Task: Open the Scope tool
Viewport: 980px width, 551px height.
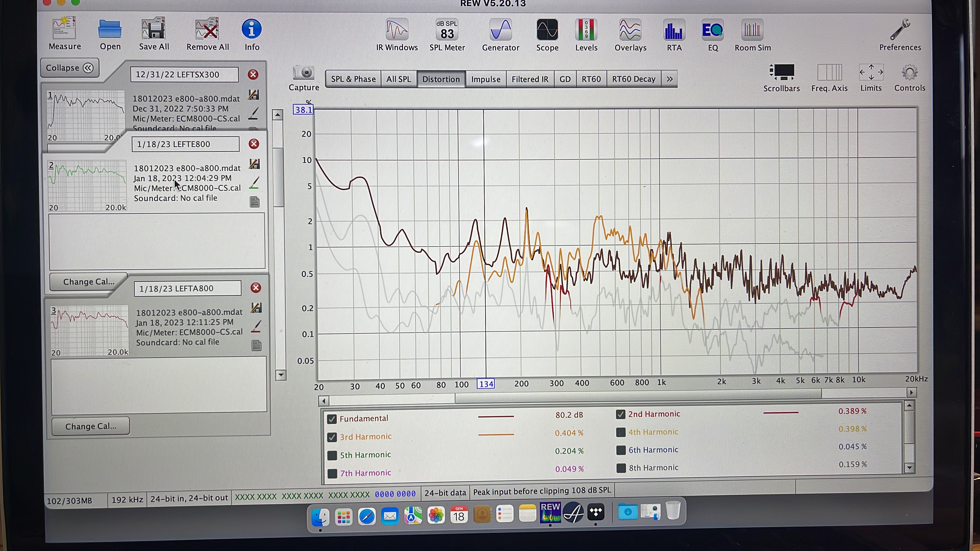Action: [x=547, y=30]
